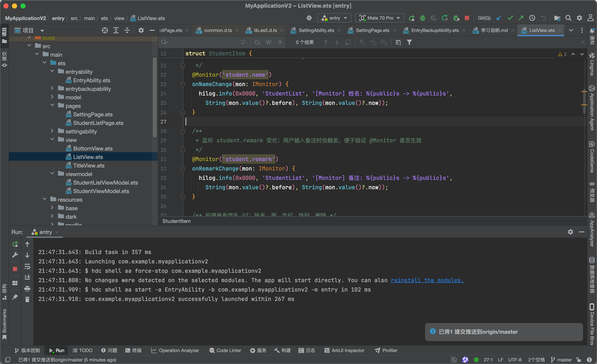Image resolution: width=597 pixels, height=364 pixels.
Task: Clear Run console with trash icon
Action: pos(27,300)
